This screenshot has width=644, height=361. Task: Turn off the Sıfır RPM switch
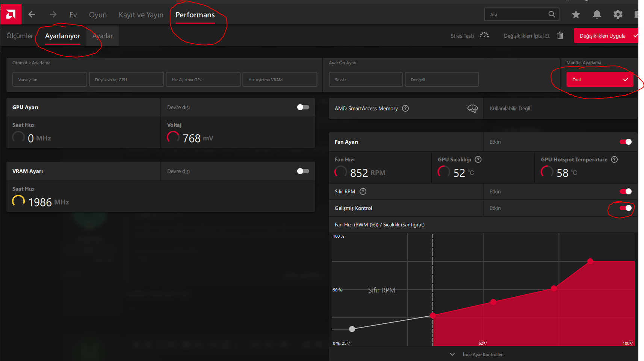pos(626,191)
